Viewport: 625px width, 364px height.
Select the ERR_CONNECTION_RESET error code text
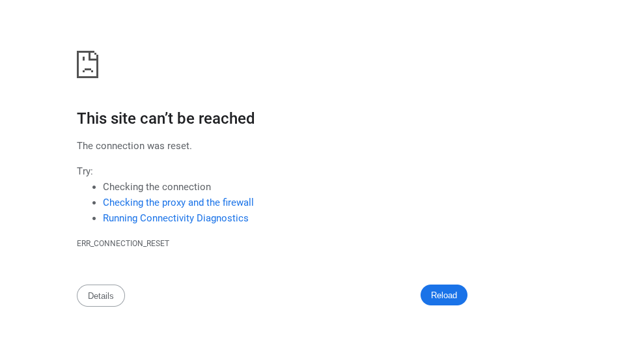coord(123,244)
